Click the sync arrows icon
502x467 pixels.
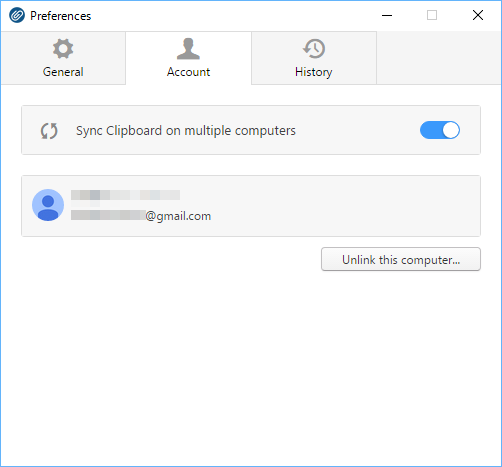49,131
